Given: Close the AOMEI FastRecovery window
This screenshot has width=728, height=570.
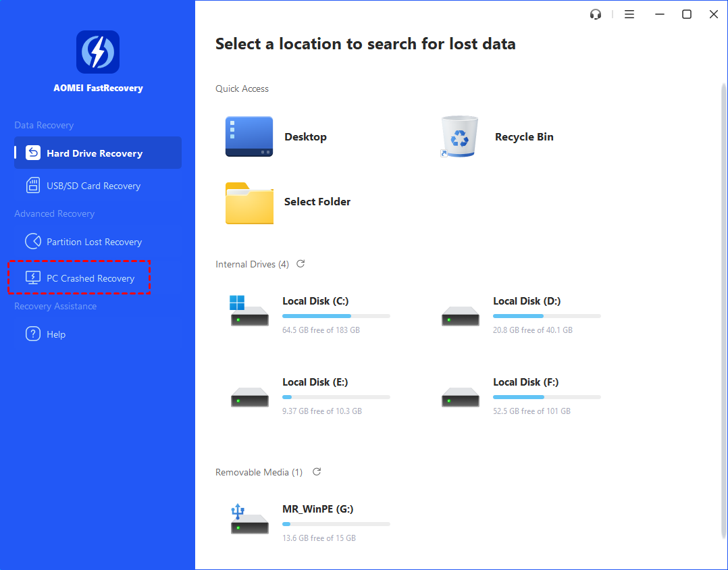Looking at the screenshot, I should coord(714,14).
